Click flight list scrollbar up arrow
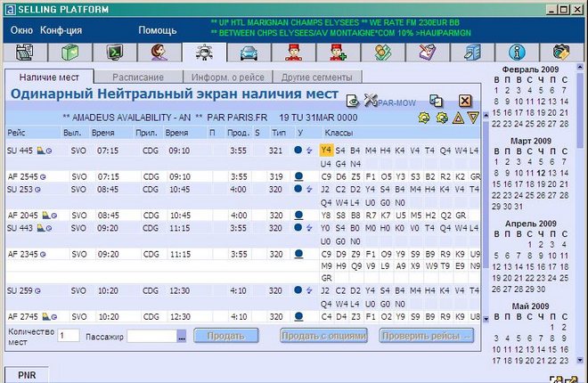This screenshot has height=383, width=588. coord(486,115)
